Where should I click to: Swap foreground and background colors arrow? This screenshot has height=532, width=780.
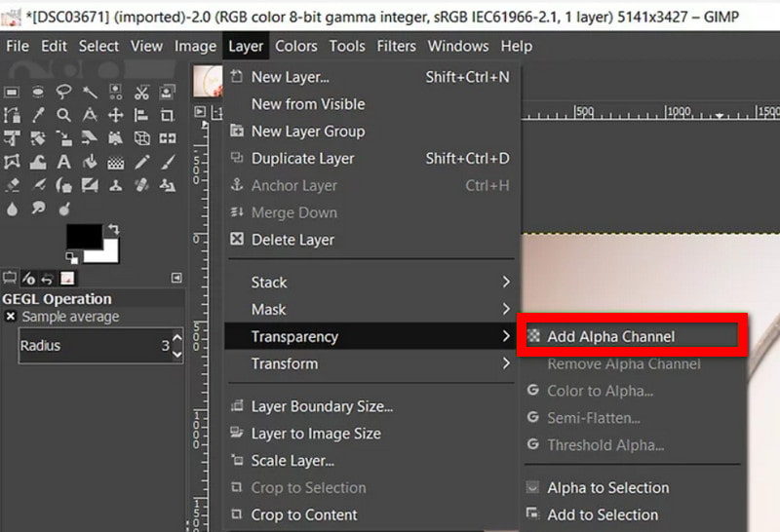tap(114, 229)
